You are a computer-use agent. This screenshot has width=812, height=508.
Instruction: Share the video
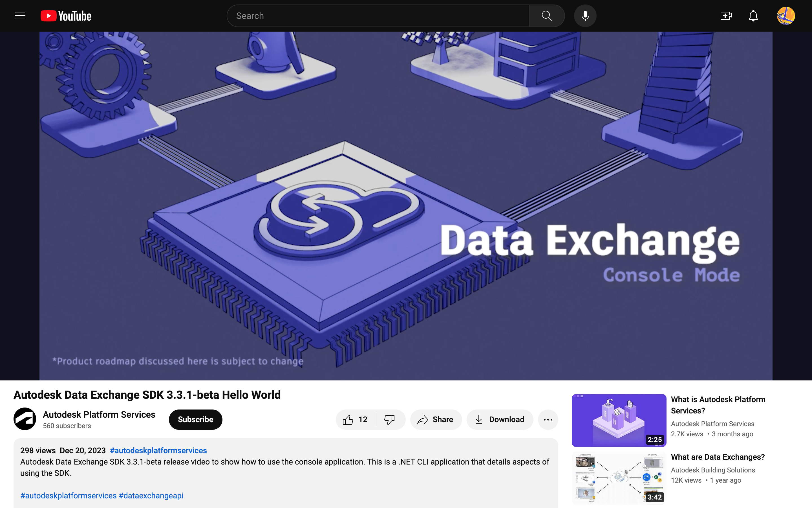[436, 419]
